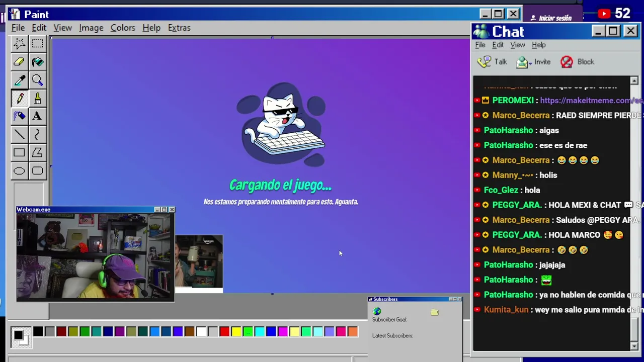Click the Block button in Chat toolbar

(x=577, y=62)
